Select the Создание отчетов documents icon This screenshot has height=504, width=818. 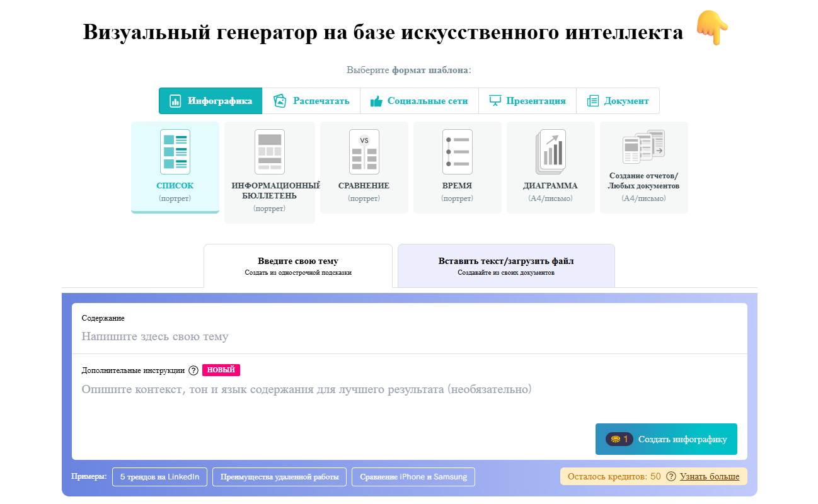pyautogui.click(x=643, y=146)
